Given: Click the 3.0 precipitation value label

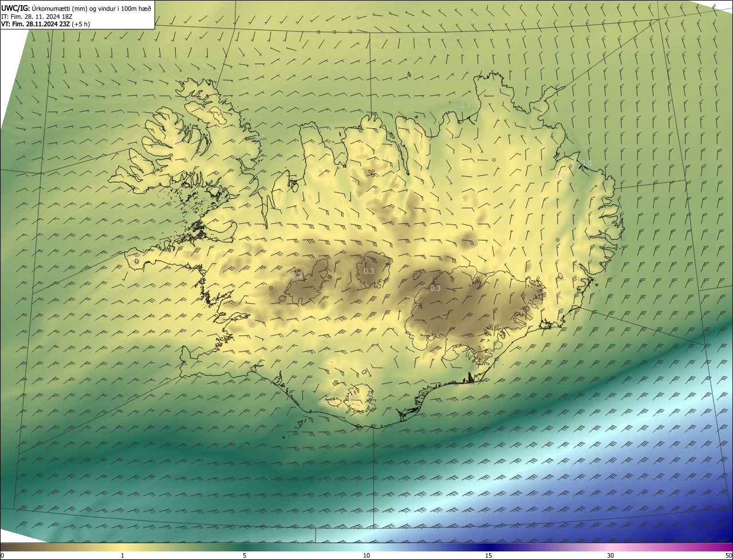Looking at the screenshot, I should [x=586, y=163].
